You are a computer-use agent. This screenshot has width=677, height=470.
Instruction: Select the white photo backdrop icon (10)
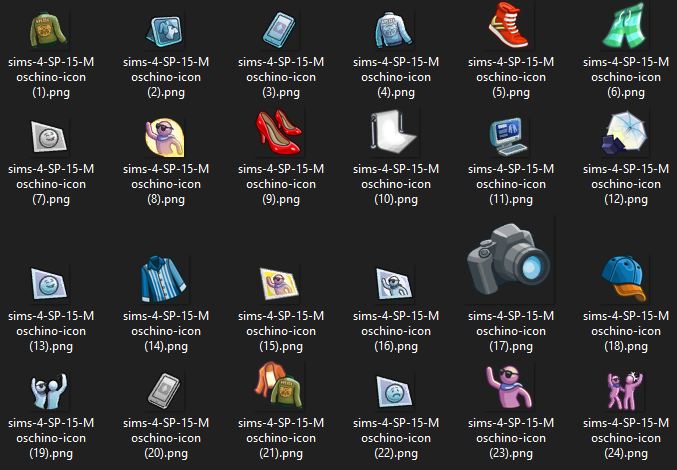point(393,132)
